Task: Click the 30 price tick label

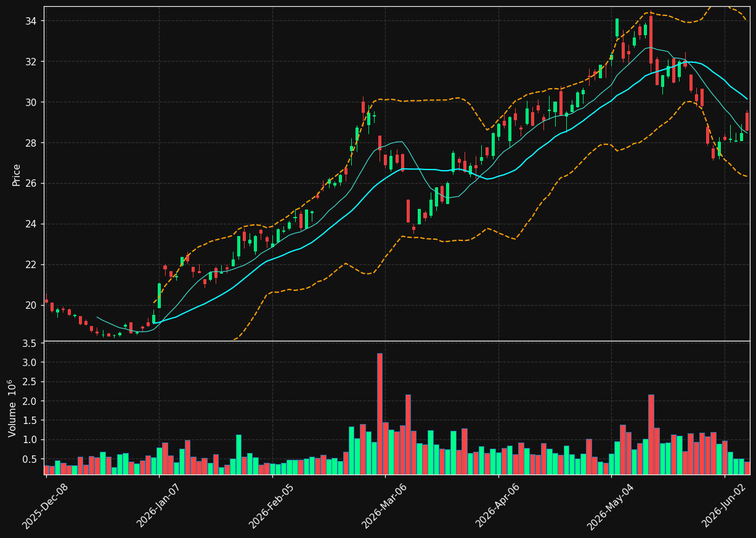Action: point(31,102)
